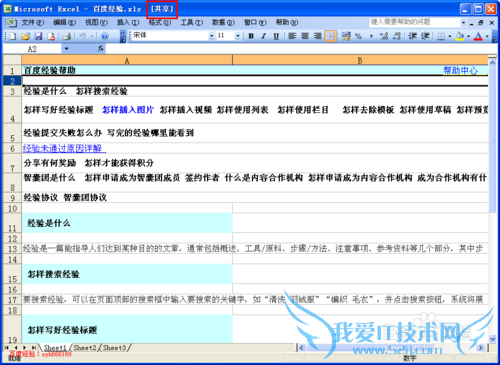The height and width of the screenshot is (365, 500).
Task: Click the blue 怎样插入图片 text
Action: pos(128,110)
